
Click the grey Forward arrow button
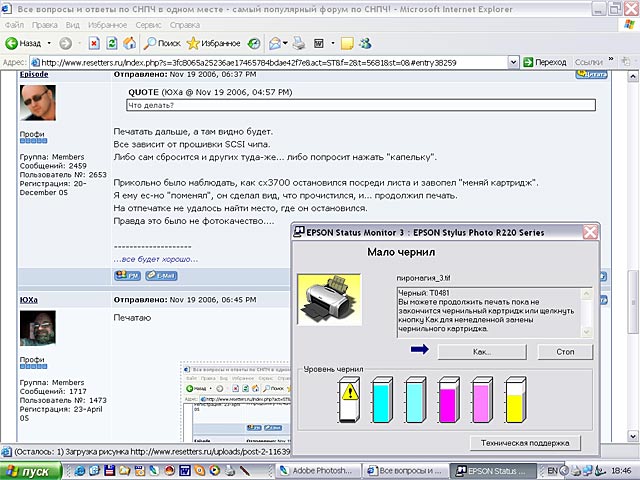click(65, 43)
